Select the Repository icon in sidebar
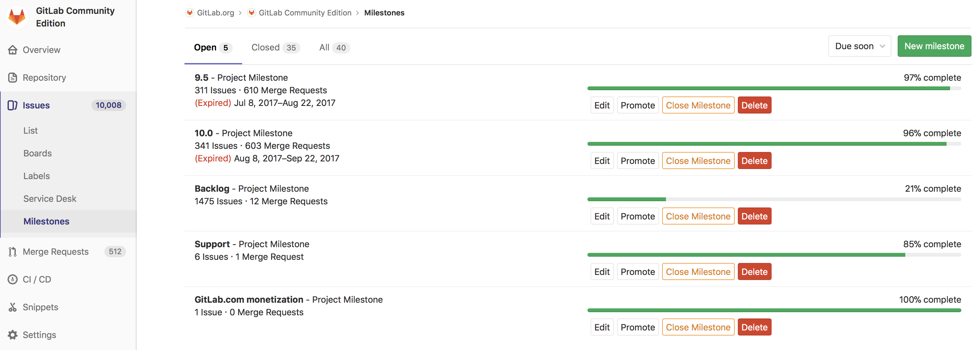Image resolution: width=980 pixels, height=350 pixels. pos(13,77)
